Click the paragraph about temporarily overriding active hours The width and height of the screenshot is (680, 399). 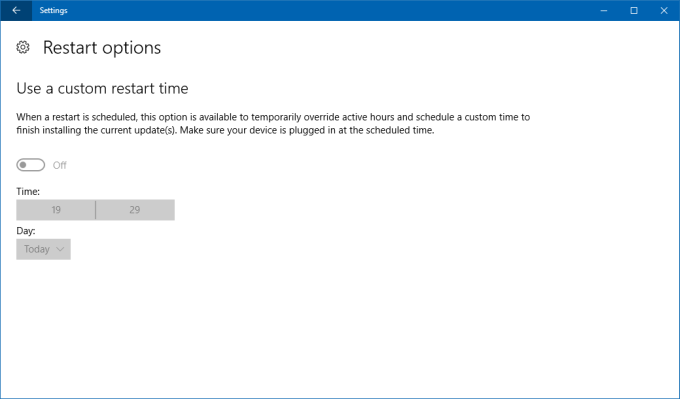(273, 124)
